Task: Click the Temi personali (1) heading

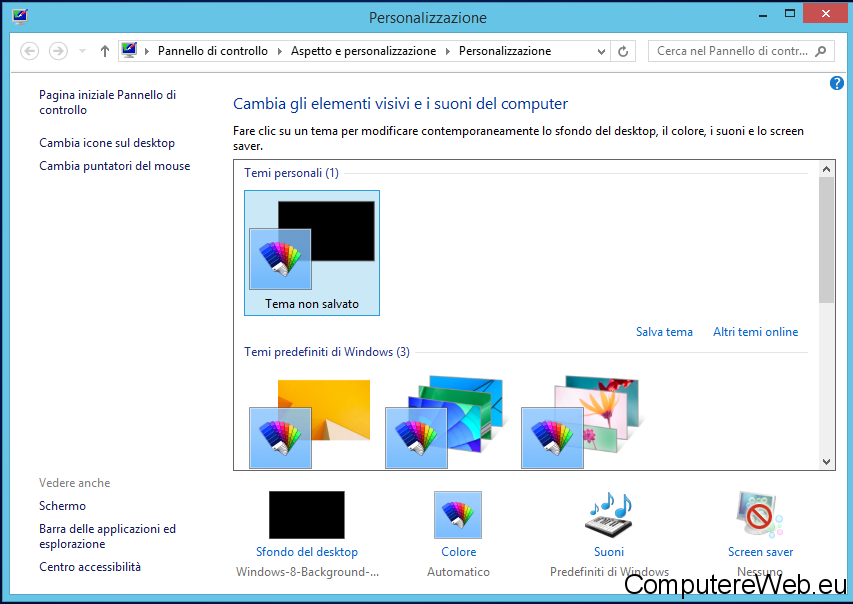Action: [x=292, y=173]
